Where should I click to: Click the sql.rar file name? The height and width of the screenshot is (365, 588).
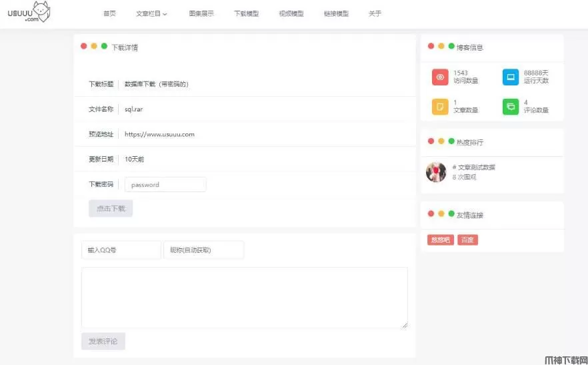[133, 109]
